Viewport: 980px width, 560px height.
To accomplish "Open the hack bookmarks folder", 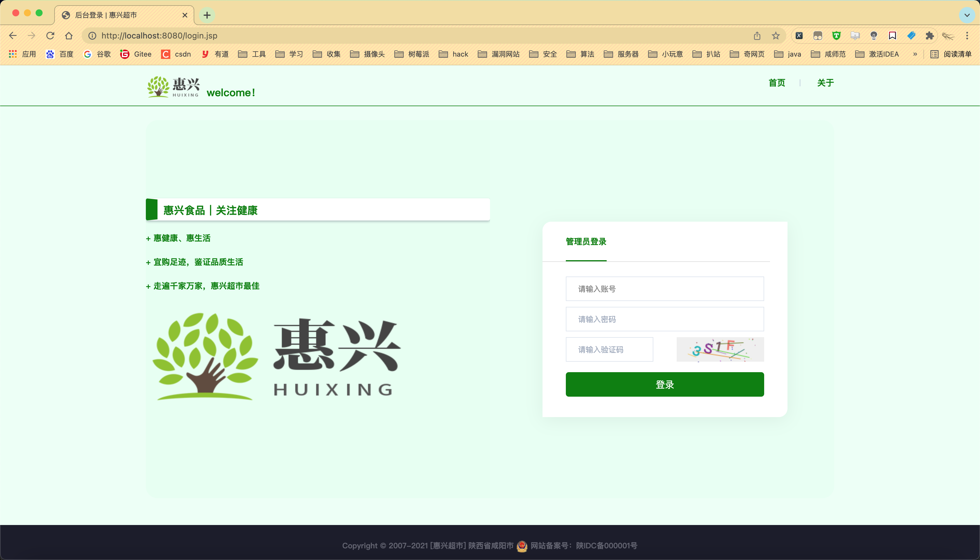I will (454, 54).
